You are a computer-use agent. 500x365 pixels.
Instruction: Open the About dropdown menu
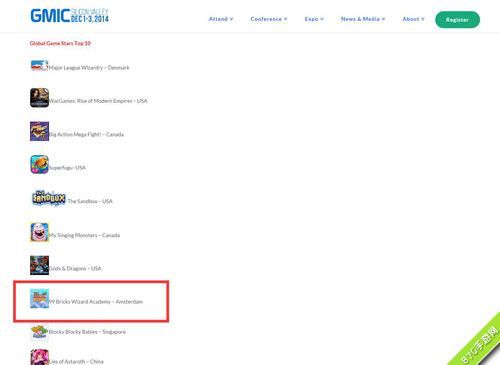click(x=413, y=19)
